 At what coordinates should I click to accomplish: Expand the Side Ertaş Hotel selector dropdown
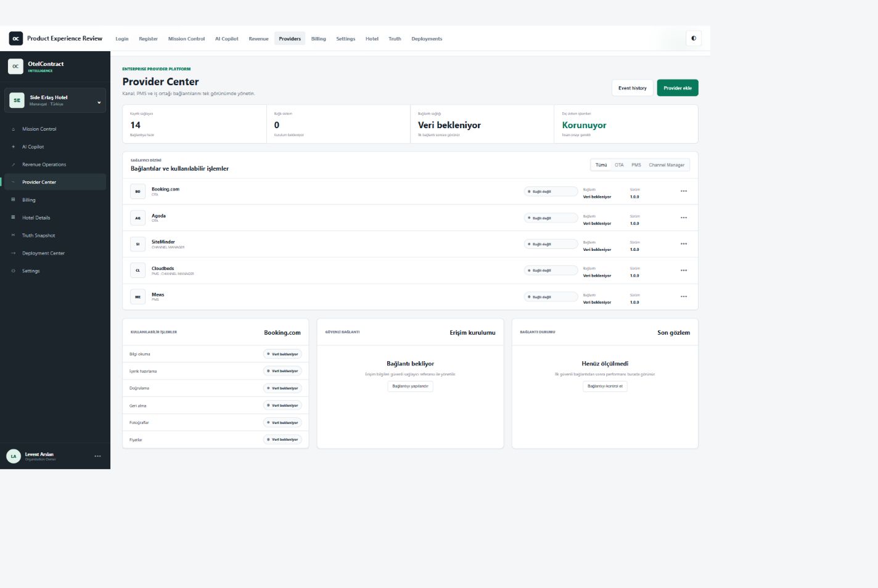(x=55, y=100)
